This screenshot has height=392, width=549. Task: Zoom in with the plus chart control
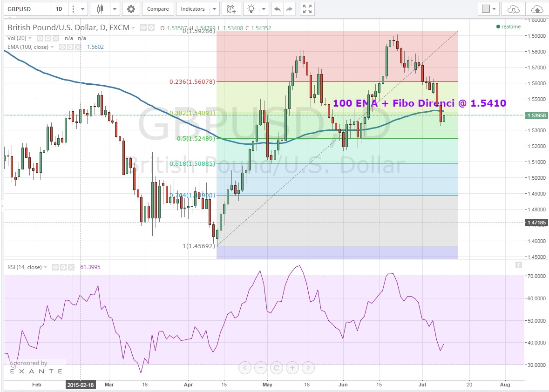coord(292,368)
